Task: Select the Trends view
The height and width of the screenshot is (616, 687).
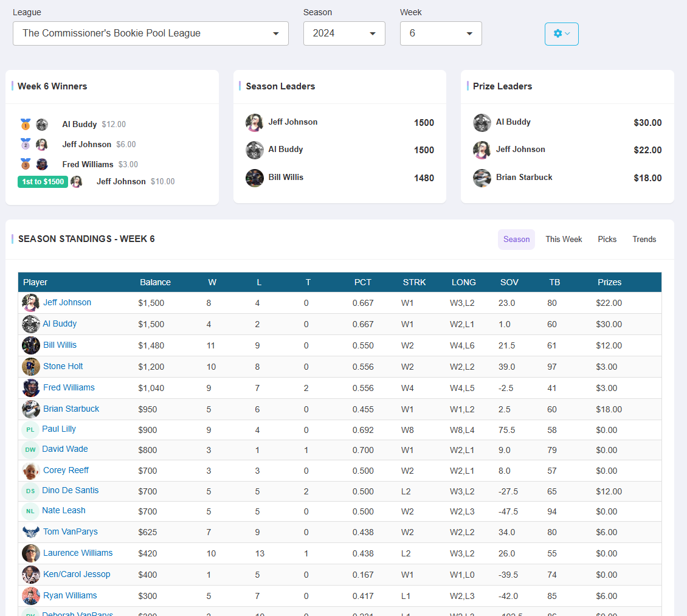Action: (x=644, y=239)
